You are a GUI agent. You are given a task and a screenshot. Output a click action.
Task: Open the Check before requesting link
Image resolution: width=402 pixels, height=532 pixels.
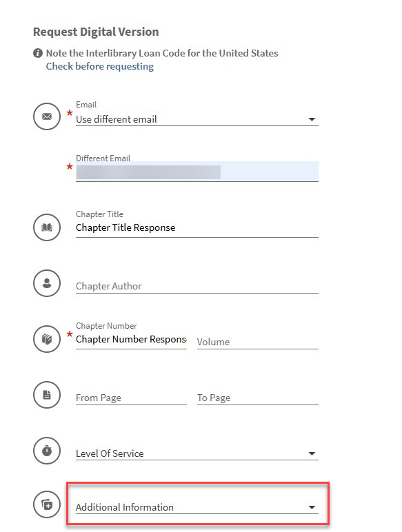pos(100,66)
